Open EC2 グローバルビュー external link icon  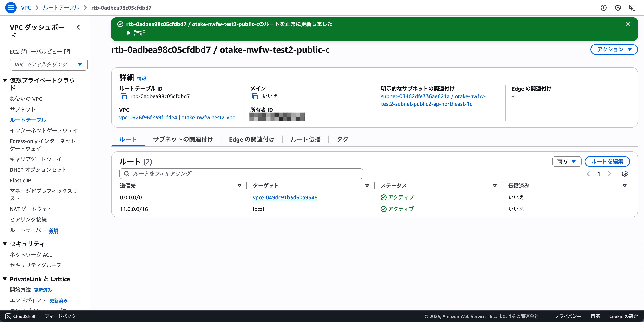67,52
